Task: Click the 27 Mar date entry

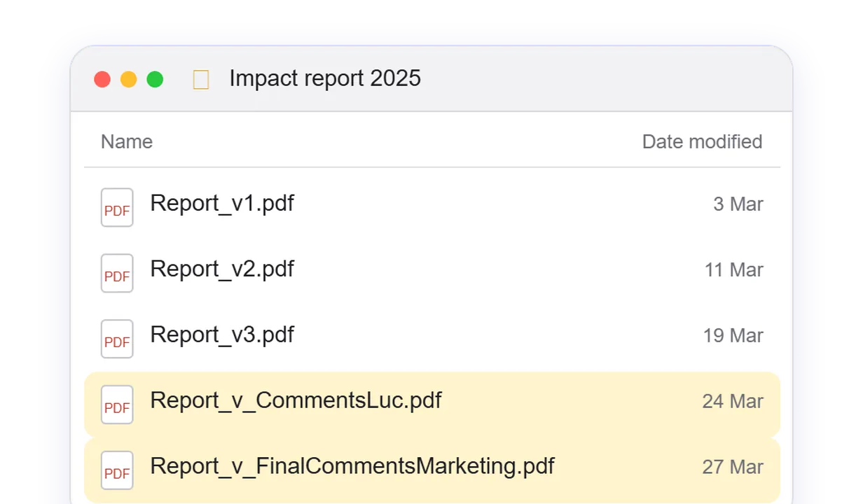Action: (733, 468)
